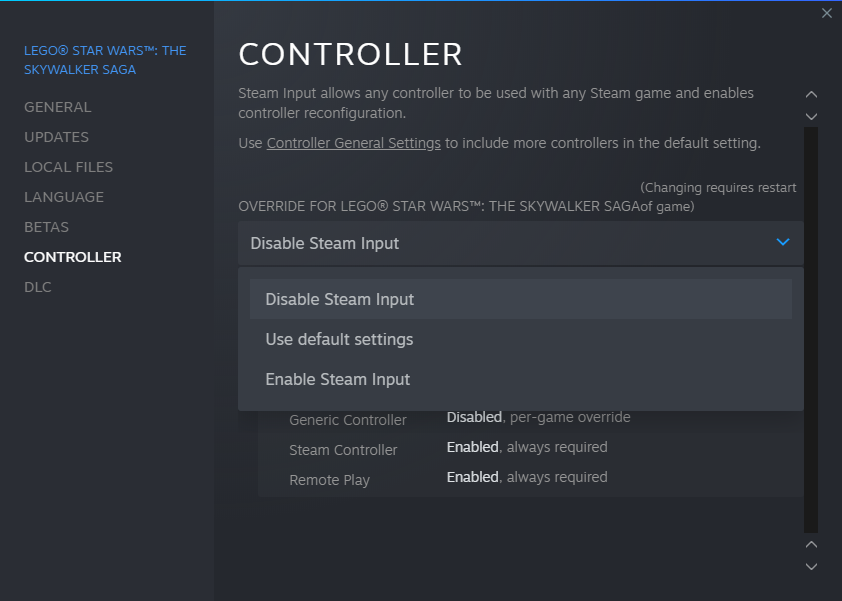Image resolution: width=842 pixels, height=601 pixels.
Task: Pick Enable Steam Input option
Action: point(520,379)
